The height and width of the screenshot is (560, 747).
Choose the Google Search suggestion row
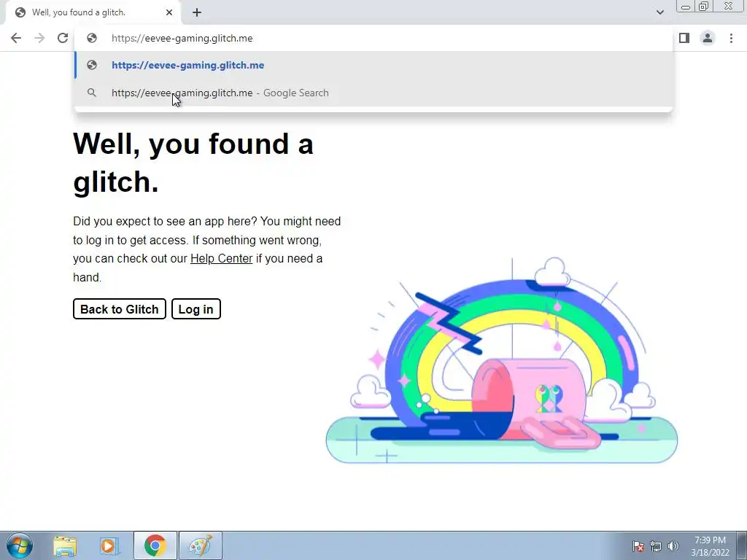pos(374,93)
